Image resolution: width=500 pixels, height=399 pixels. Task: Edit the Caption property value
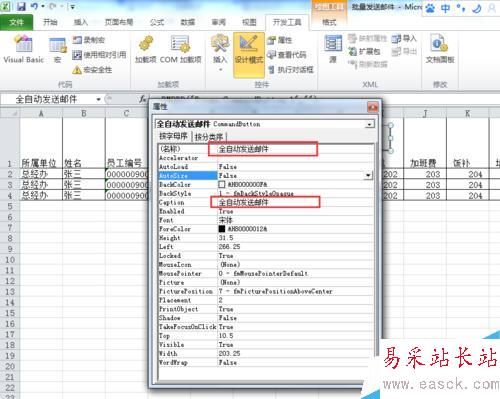pos(296,202)
